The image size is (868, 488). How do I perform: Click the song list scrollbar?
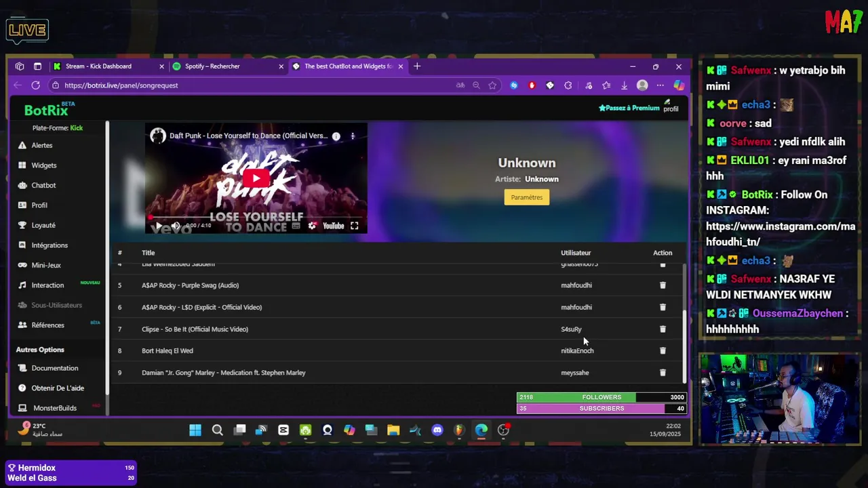click(x=684, y=346)
